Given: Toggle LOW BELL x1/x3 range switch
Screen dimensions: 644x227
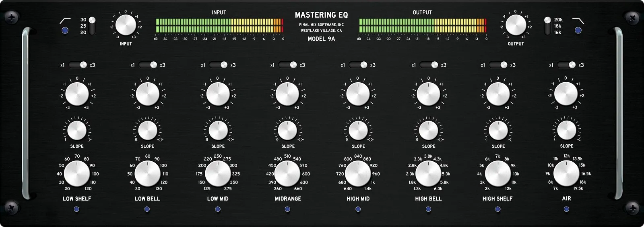Looking at the screenshot, I should tap(148, 65).
